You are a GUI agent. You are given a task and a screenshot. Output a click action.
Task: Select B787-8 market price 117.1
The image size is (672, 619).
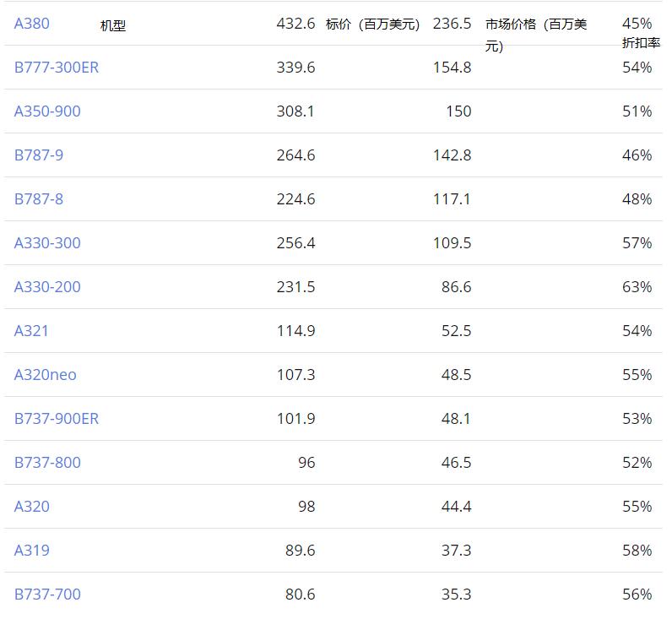pyautogui.click(x=453, y=199)
